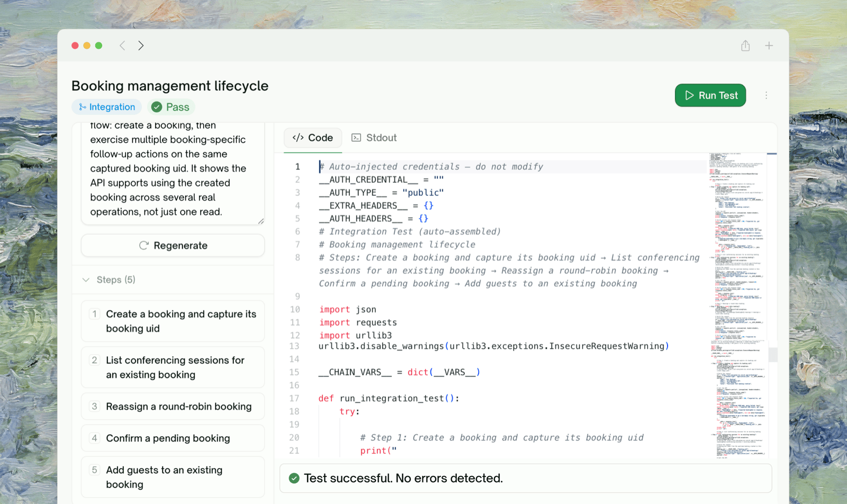Select step 1 Create a booking
The width and height of the screenshot is (847, 504).
173,321
